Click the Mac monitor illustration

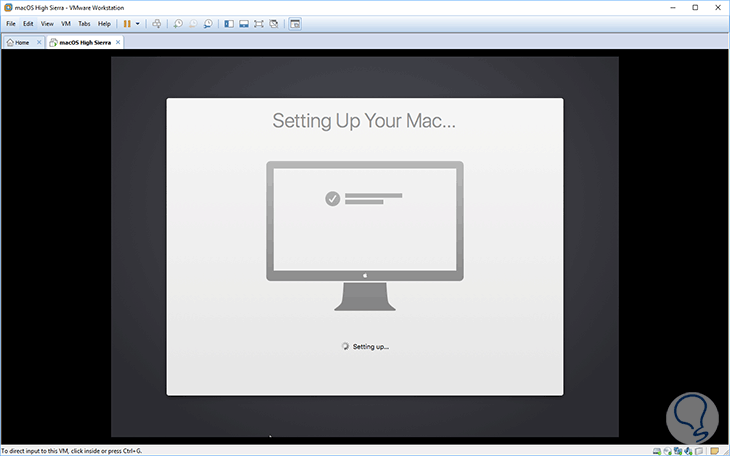click(x=365, y=236)
